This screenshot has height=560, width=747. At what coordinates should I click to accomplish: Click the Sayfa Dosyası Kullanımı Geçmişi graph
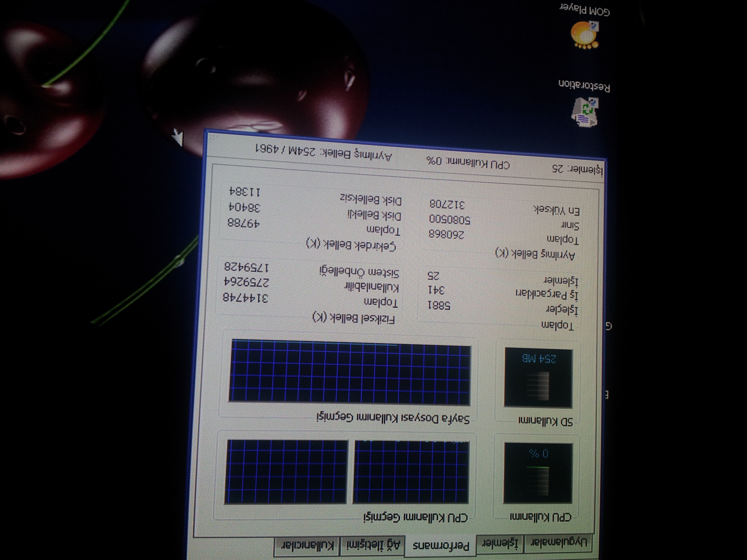point(349,372)
